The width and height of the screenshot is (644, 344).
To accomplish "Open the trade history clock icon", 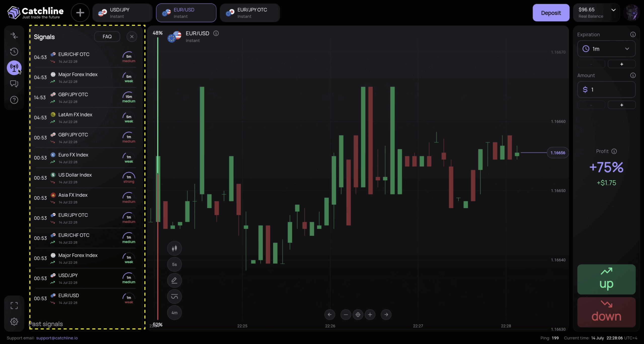I will (14, 52).
